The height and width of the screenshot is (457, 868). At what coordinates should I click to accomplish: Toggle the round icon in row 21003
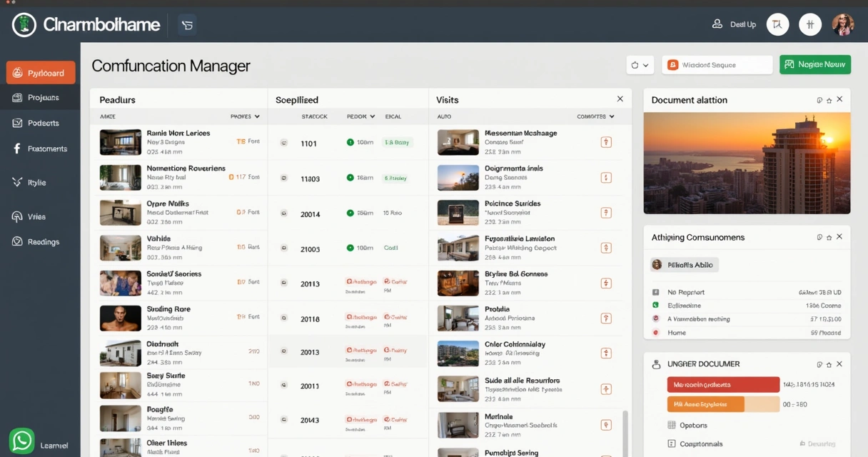284,248
